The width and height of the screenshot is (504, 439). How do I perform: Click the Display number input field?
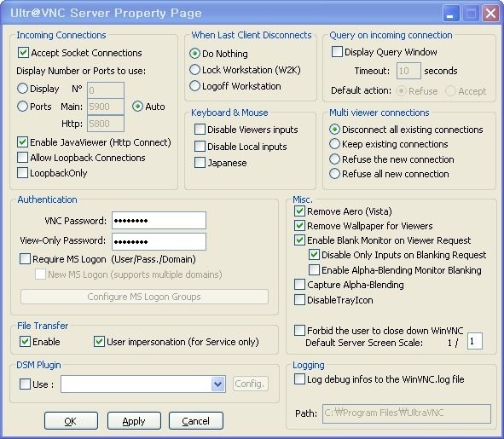106,90
